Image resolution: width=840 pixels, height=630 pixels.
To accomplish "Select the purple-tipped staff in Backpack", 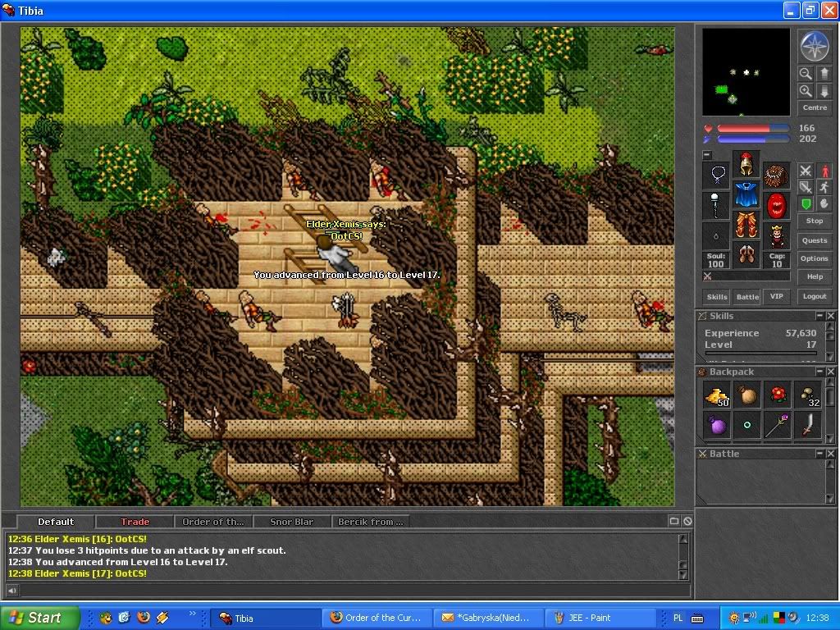I will (778, 426).
